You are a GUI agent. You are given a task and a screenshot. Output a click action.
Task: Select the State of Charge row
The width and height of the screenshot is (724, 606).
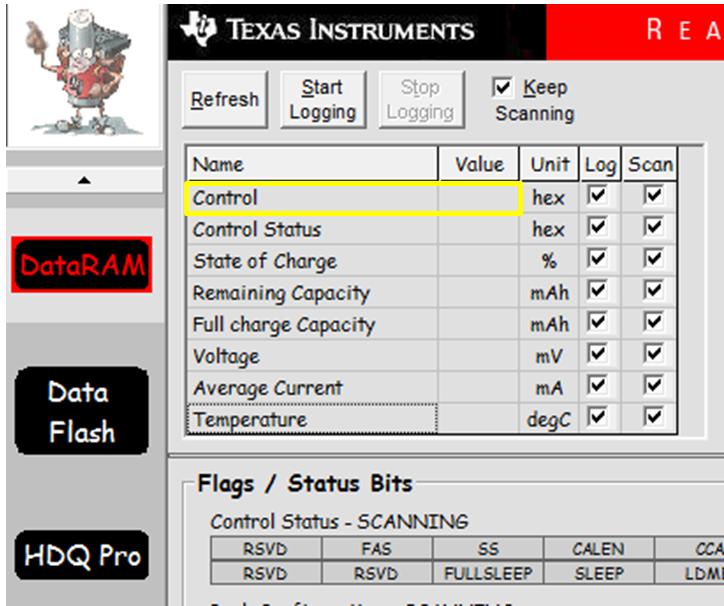pyautogui.click(x=312, y=261)
